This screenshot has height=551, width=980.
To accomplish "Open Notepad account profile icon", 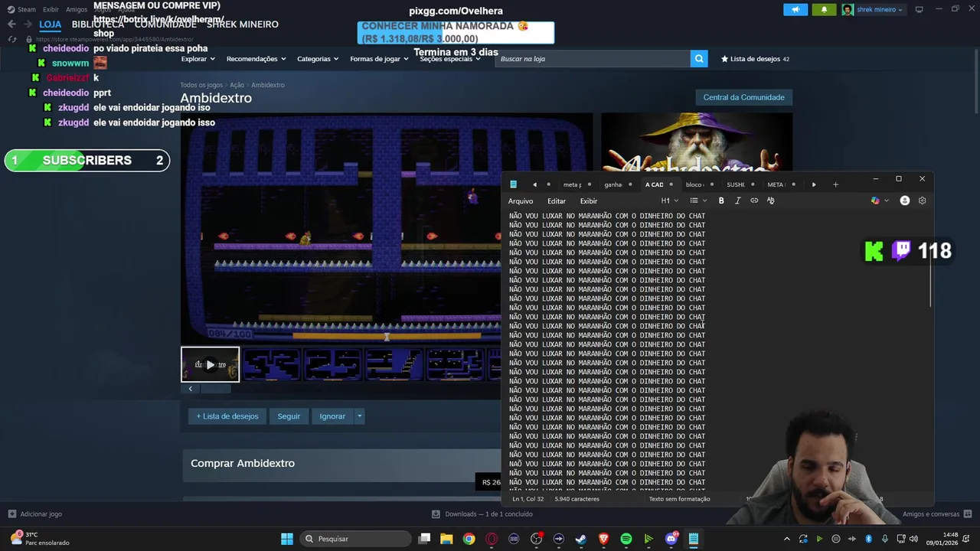I will coord(905,201).
